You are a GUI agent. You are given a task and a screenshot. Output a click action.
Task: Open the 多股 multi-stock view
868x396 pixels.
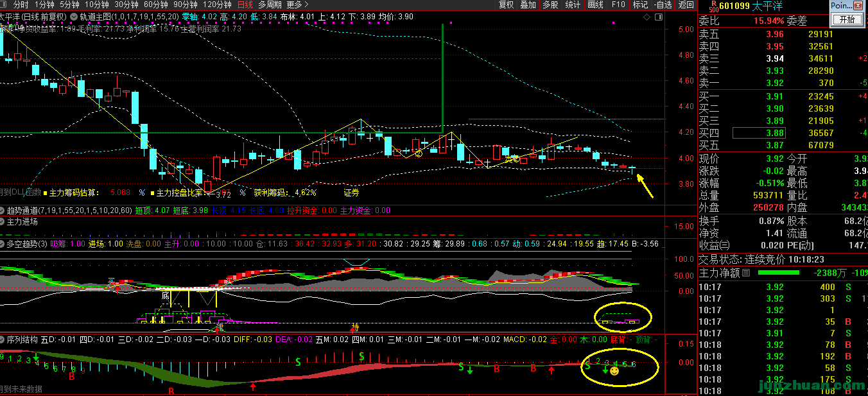coord(550,4)
